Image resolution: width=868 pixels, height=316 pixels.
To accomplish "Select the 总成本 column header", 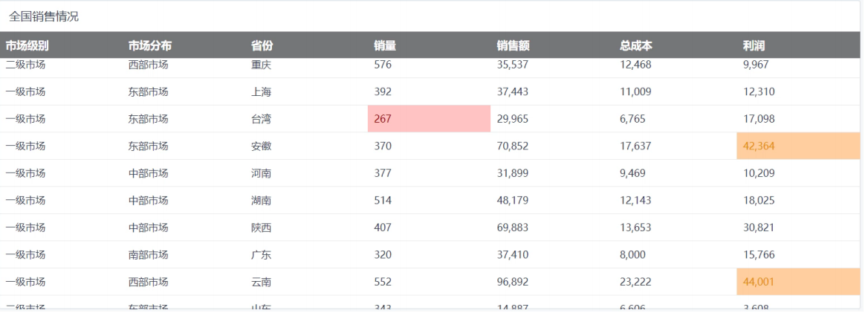I will 636,46.
